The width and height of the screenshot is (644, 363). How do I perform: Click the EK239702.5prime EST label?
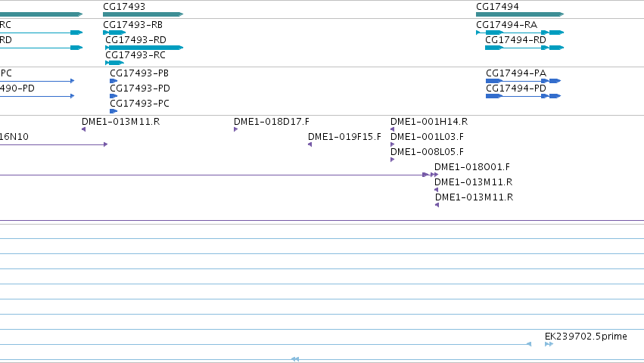[586, 337]
